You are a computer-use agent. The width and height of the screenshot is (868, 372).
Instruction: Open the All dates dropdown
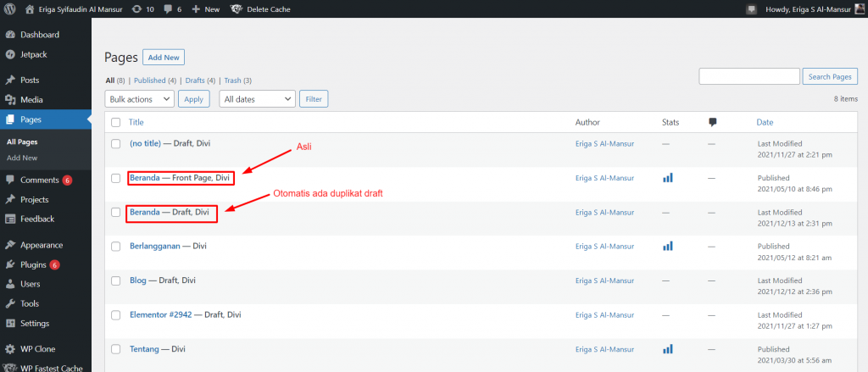257,99
